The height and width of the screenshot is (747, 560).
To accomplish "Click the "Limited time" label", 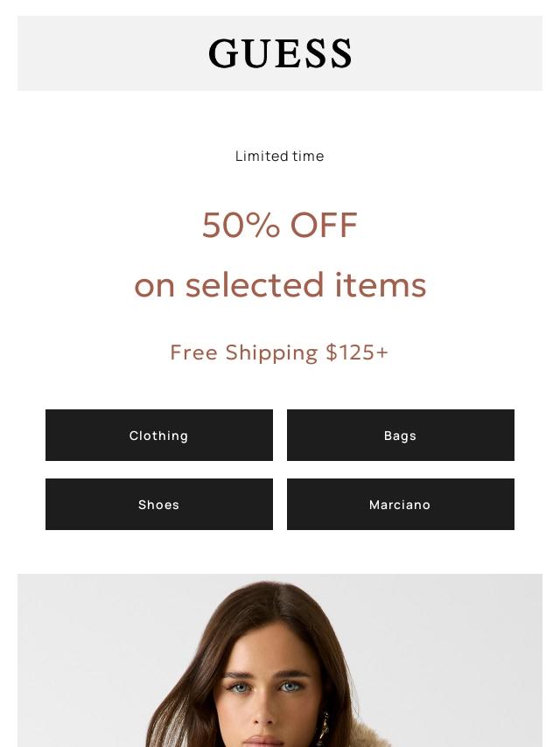I will point(280,156).
